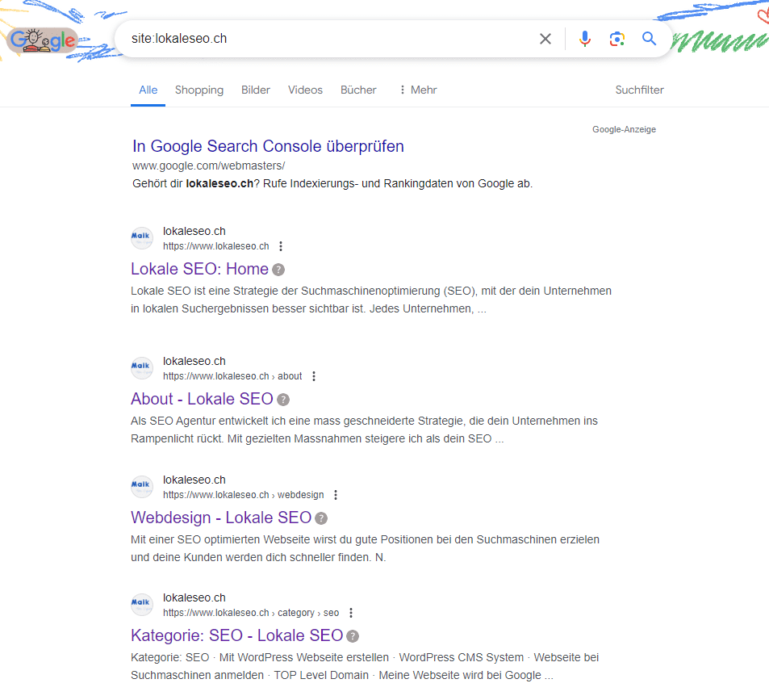
Task: Click the snippet starting 'Lokale SEO ist eine Strategie'
Action: 370,300
